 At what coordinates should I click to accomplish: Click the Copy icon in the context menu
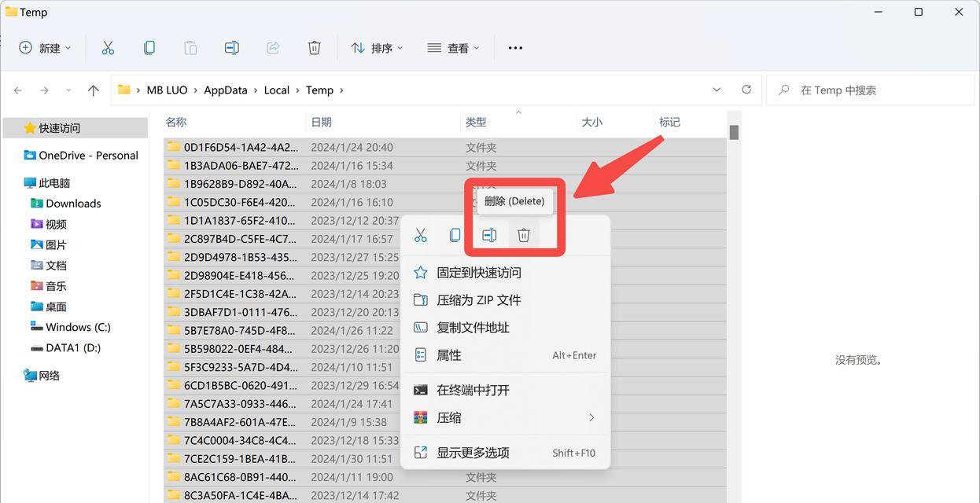tap(455, 235)
